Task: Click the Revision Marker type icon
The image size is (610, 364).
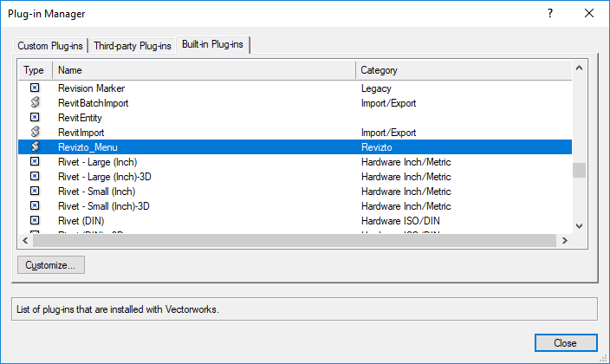Action: (x=35, y=88)
